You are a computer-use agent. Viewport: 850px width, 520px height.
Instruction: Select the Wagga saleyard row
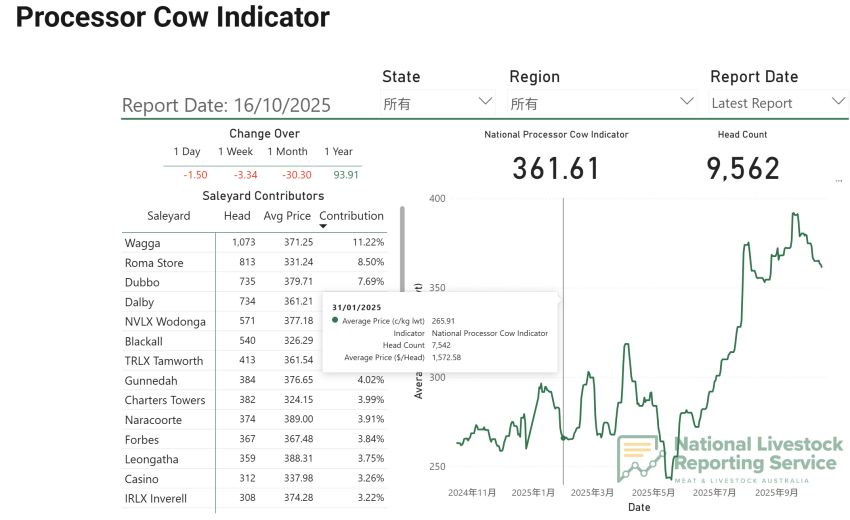(x=143, y=243)
